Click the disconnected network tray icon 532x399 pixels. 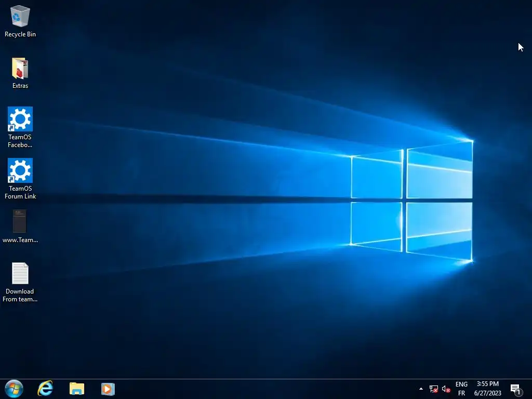tap(434, 389)
